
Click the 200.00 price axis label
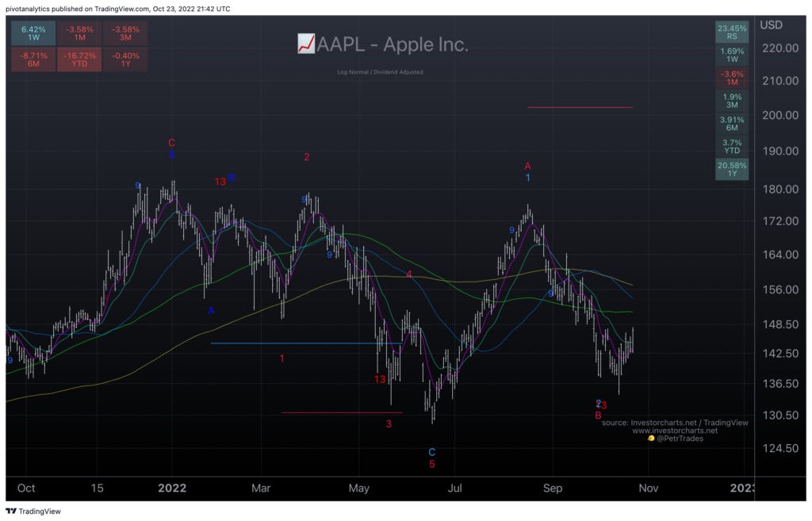click(780, 116)
